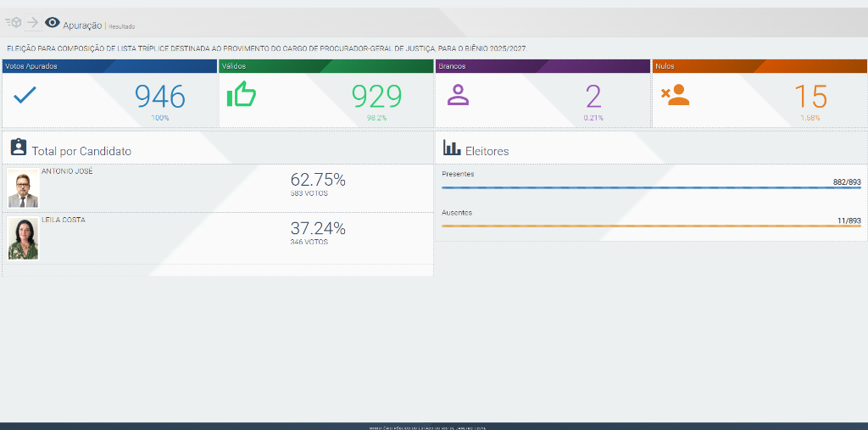Viewport: 868px width, 430px height.
Task: Click the purple person icon in Brancos
Action: click(x=458, y=95)
